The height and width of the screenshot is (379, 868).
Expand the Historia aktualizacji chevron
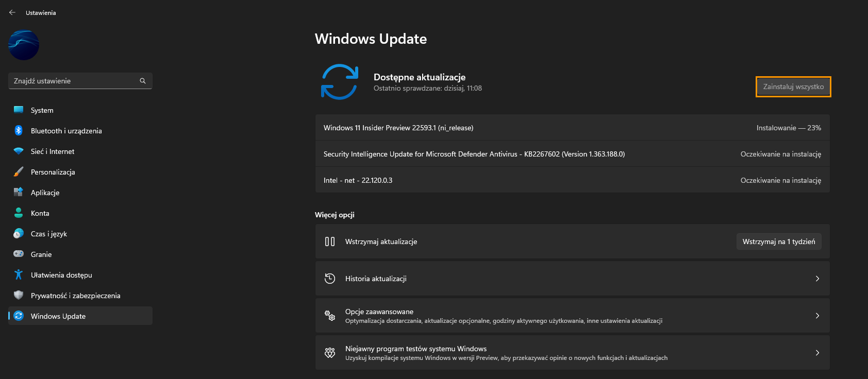(817, 279)
